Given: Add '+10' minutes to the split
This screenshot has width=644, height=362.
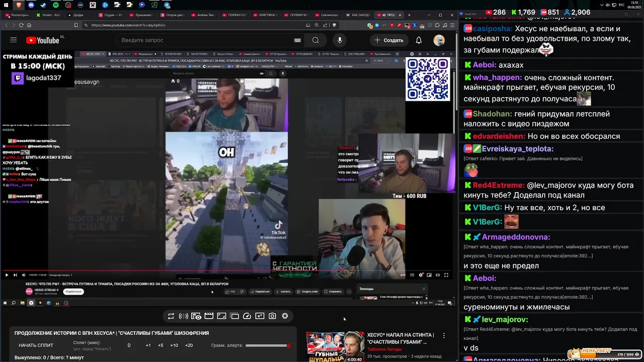Looking at the screenshot, I should 174,345.
